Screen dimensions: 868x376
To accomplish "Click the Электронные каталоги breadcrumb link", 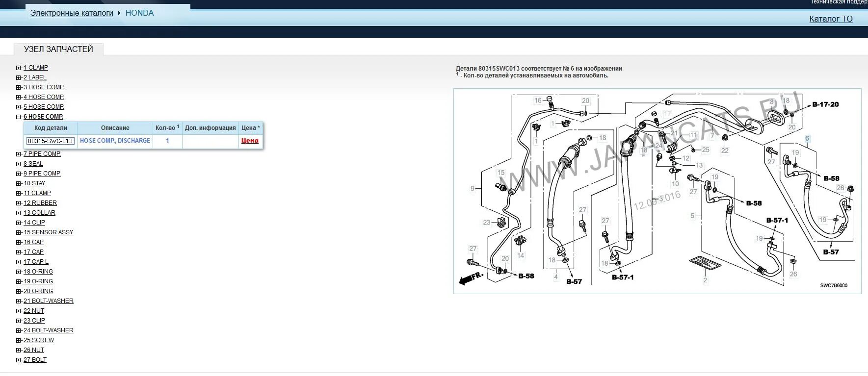I will (72, 13).
